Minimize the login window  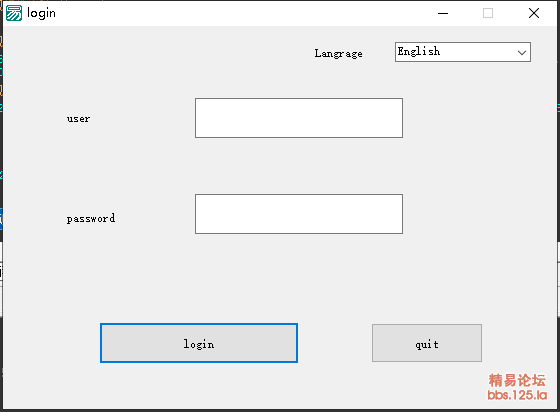coord(443,13)
